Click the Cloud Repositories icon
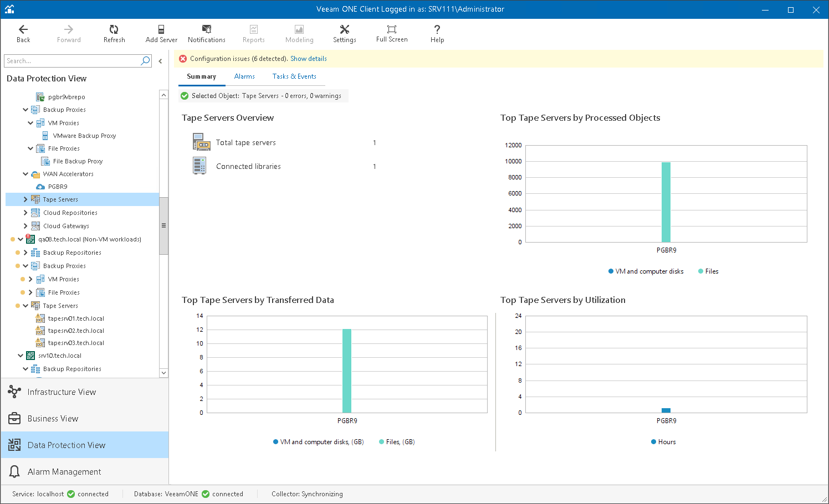The image size is (829, 504). click(35, 213)
